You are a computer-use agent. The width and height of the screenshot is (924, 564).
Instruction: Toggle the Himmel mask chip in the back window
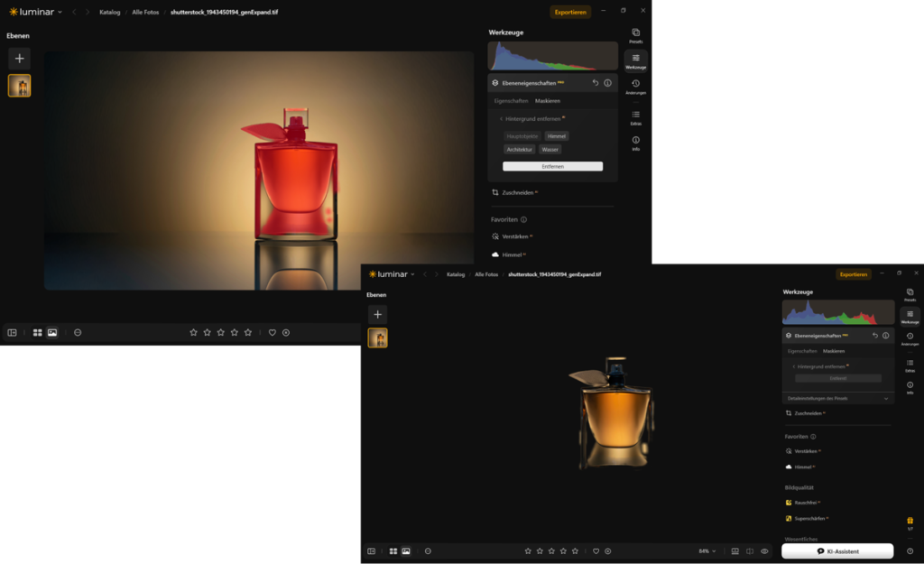click(556, 136)
